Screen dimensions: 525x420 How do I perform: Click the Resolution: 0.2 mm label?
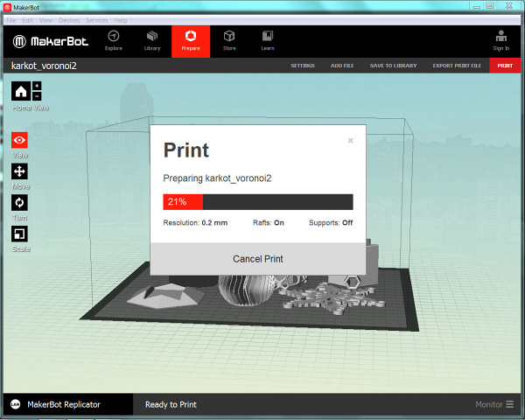(x=195, y=223)
